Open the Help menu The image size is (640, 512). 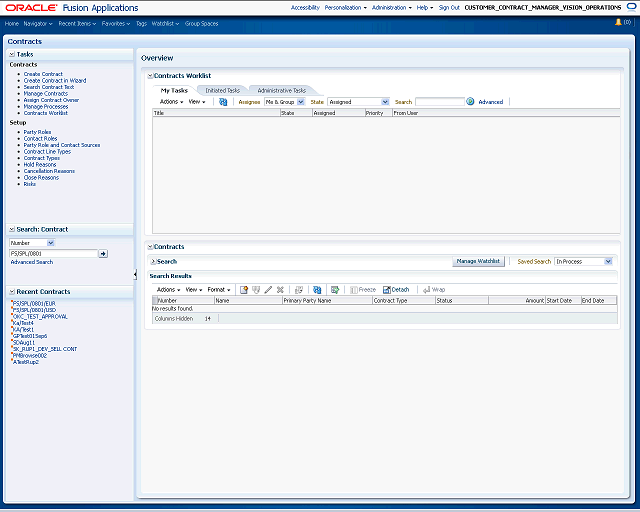425,8
